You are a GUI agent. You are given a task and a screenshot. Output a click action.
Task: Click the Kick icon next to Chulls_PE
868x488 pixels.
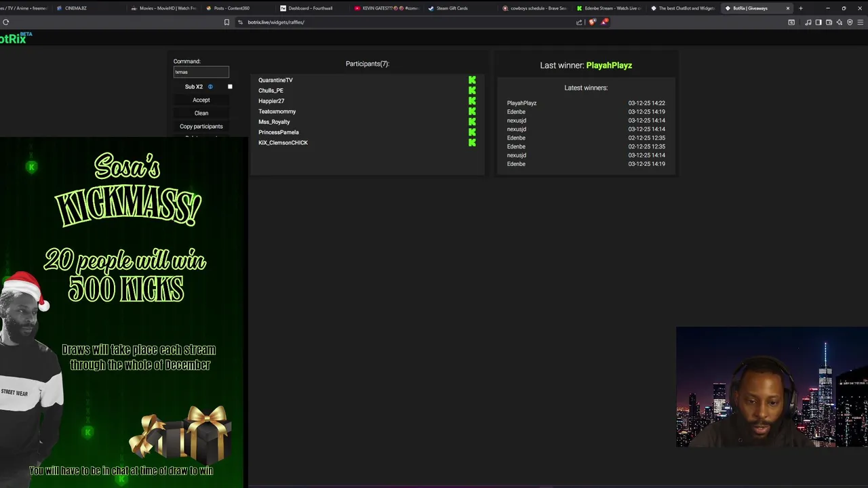[x=472, y=90]
